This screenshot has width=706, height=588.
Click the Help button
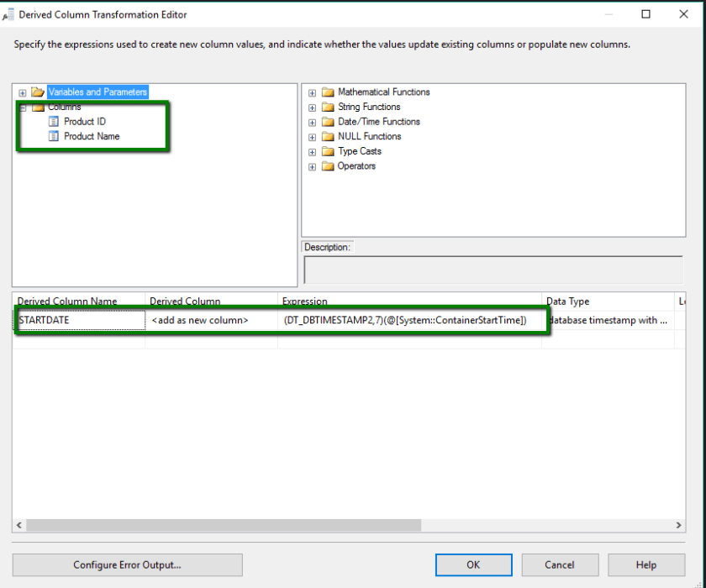(645, 565)
